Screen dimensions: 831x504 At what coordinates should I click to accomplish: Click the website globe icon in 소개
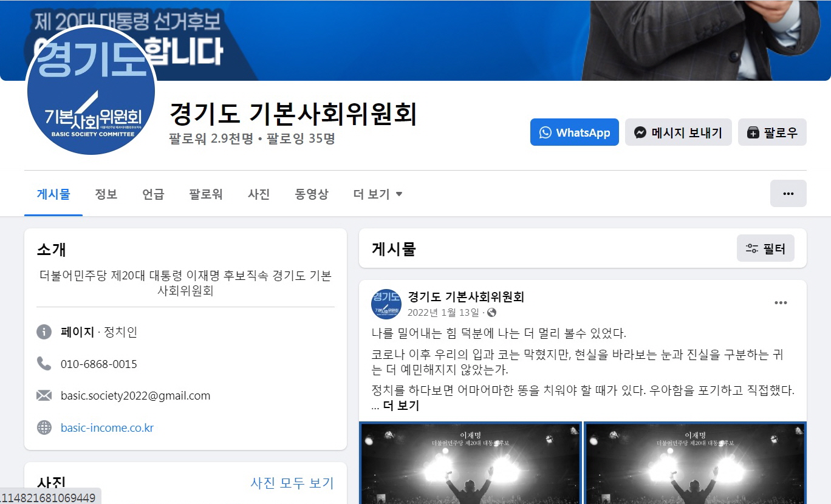(44, 427)
